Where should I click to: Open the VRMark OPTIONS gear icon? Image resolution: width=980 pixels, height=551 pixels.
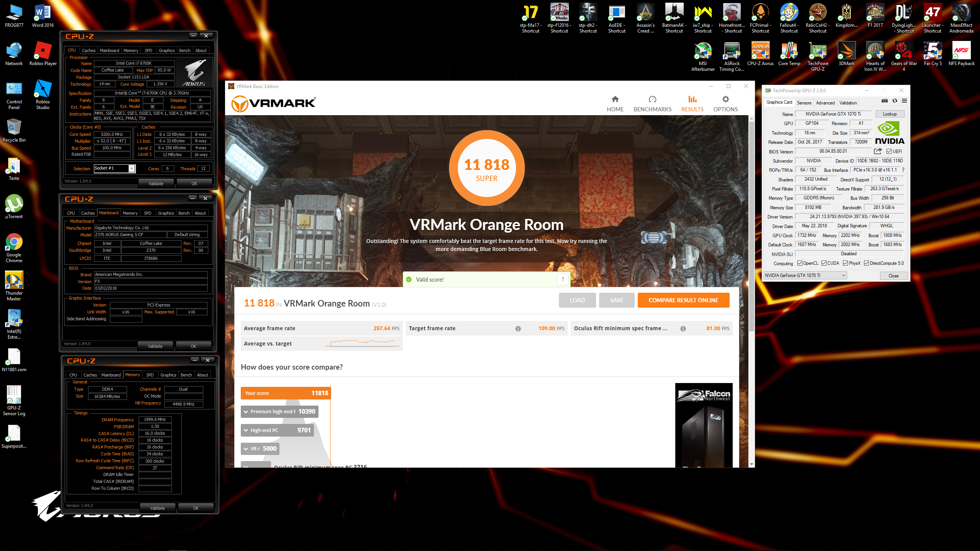pyautogui.click(x=725, y=99)
